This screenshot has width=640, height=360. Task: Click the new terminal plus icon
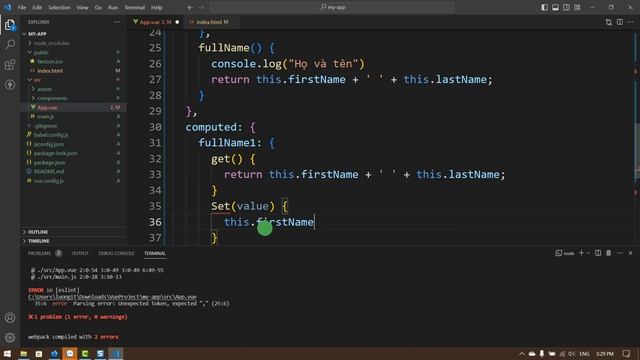(581, 253)
